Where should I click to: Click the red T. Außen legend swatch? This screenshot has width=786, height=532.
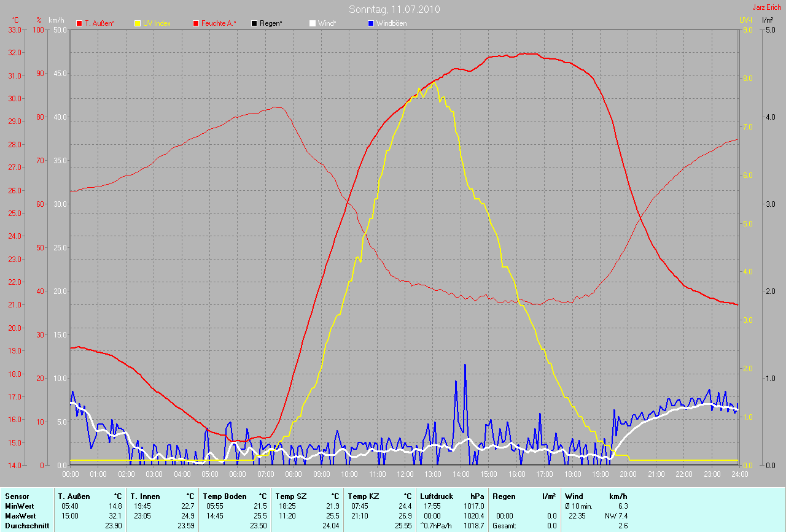click(79, 23)
